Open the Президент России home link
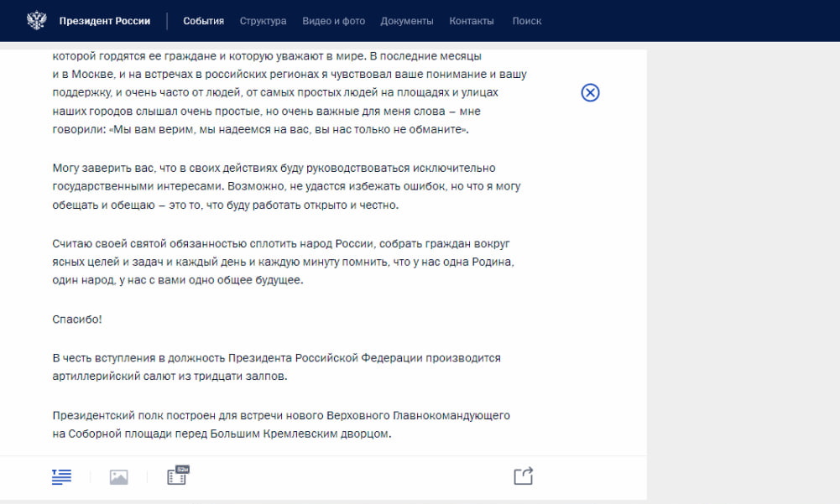This screenshot has height=504, width=840. click(x=105, y=21)
